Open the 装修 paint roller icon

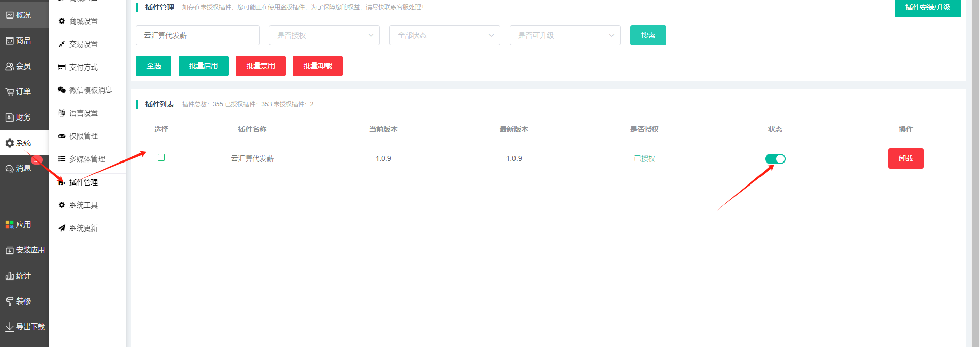coord(9,302)
